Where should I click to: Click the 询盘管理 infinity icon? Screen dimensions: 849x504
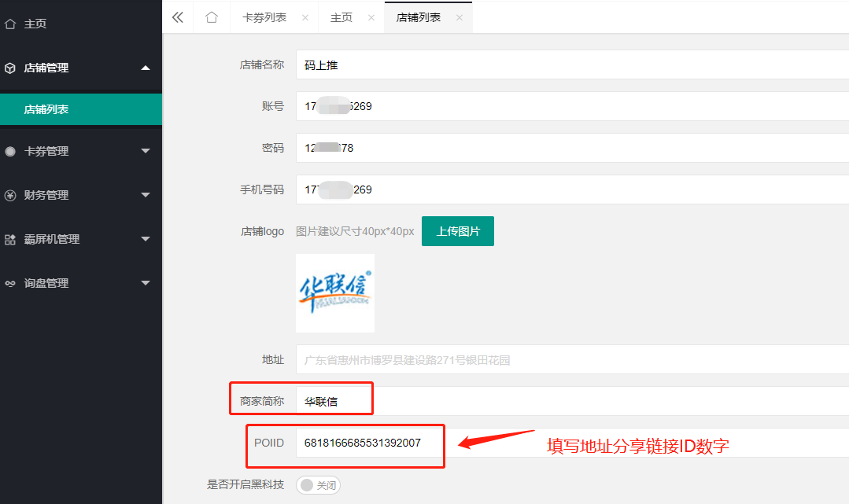click(9, 283)
